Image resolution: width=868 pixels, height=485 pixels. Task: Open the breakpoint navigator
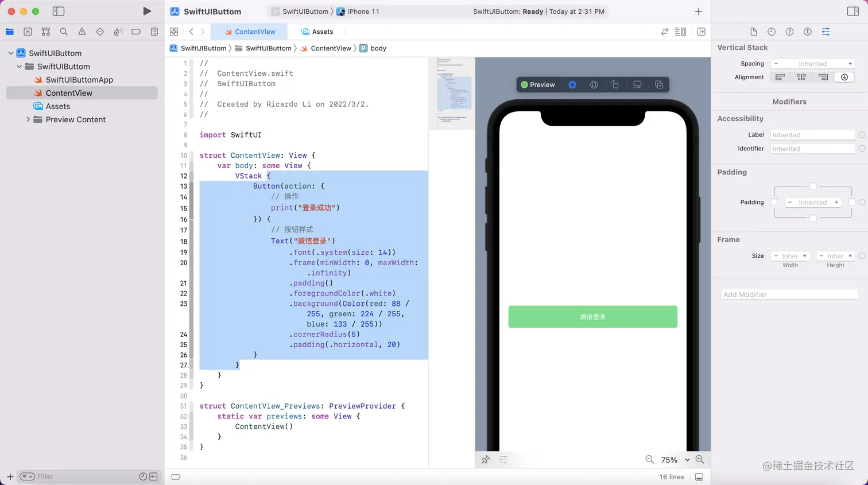136,32
